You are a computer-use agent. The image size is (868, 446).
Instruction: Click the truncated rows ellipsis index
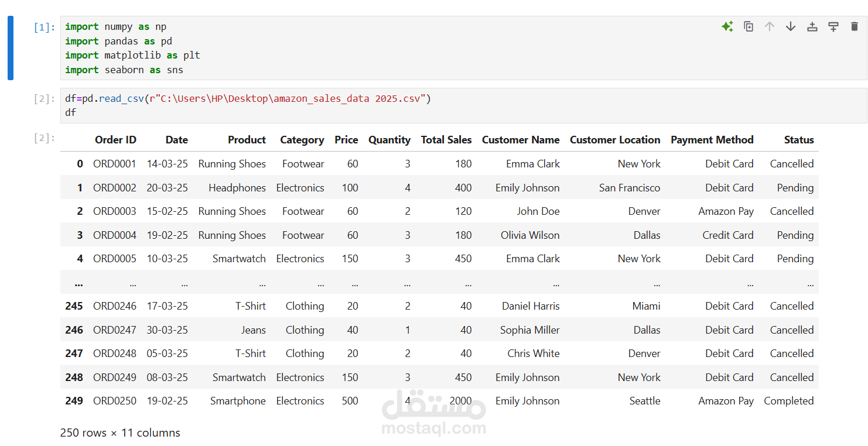point(78,283)
